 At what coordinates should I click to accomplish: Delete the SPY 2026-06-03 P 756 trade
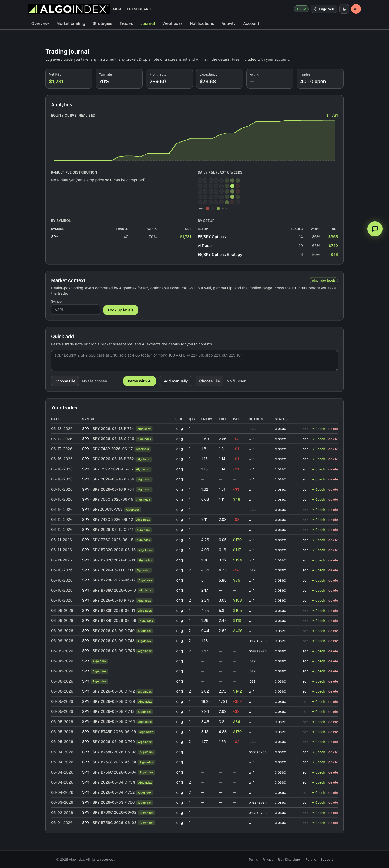coord(333,803)
